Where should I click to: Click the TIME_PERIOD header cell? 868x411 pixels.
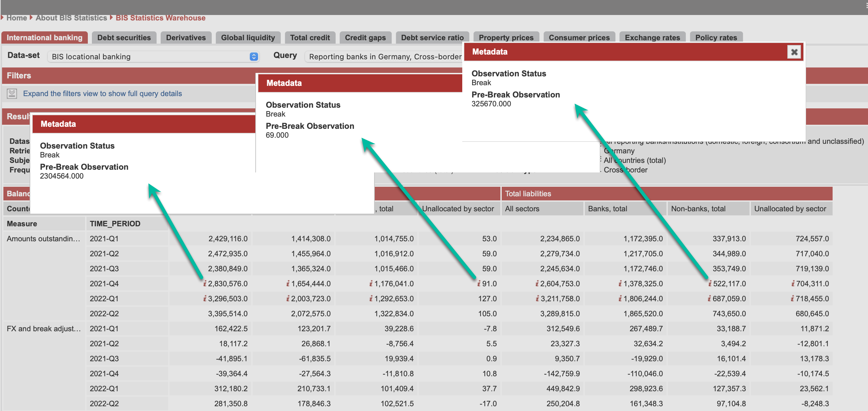(x=115, y=224)
